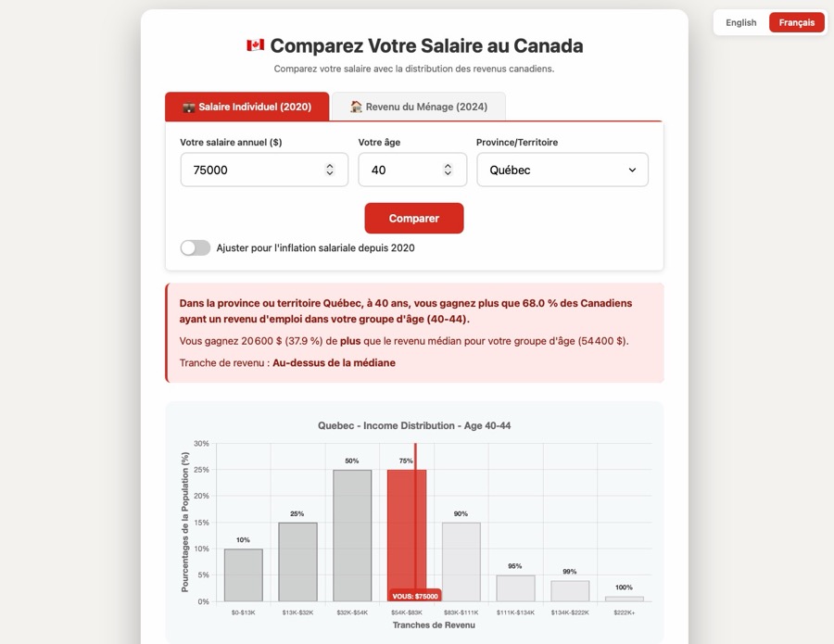Click the chevron arrow beside Québec
This screenshot has width=834, height=644.
[x=632, y=170]
